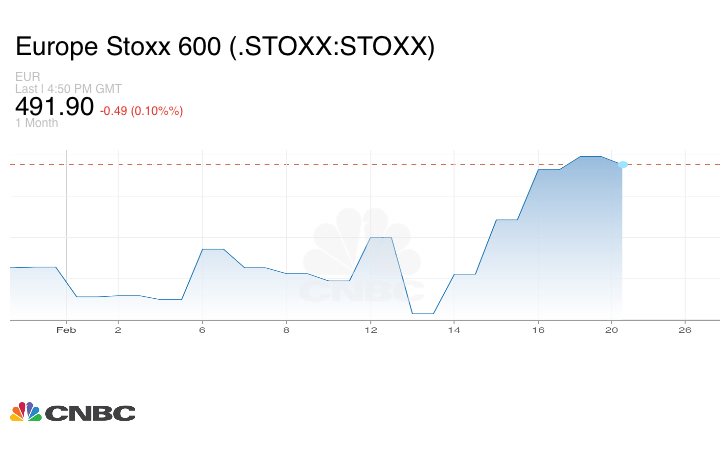The height and width of the screenshot is (450, 720).
Task: Click the Europe Stoxx 600 chart title
Action: tap(224, 47)
